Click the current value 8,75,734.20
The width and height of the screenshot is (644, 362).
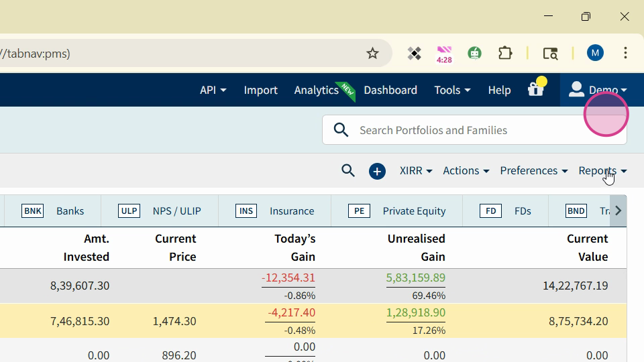click(578, 321)
